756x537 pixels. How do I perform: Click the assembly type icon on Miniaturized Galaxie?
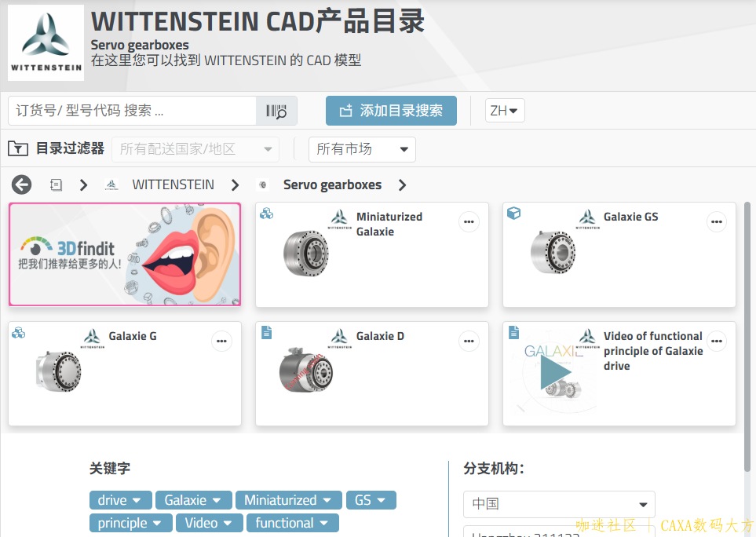[267, 213]
